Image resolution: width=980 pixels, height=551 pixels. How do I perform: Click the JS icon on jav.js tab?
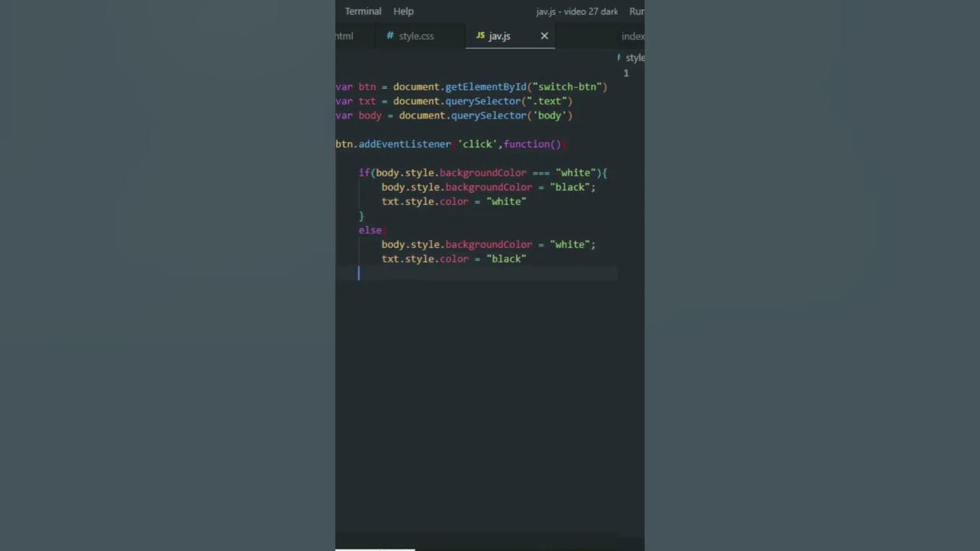[480, 36]
